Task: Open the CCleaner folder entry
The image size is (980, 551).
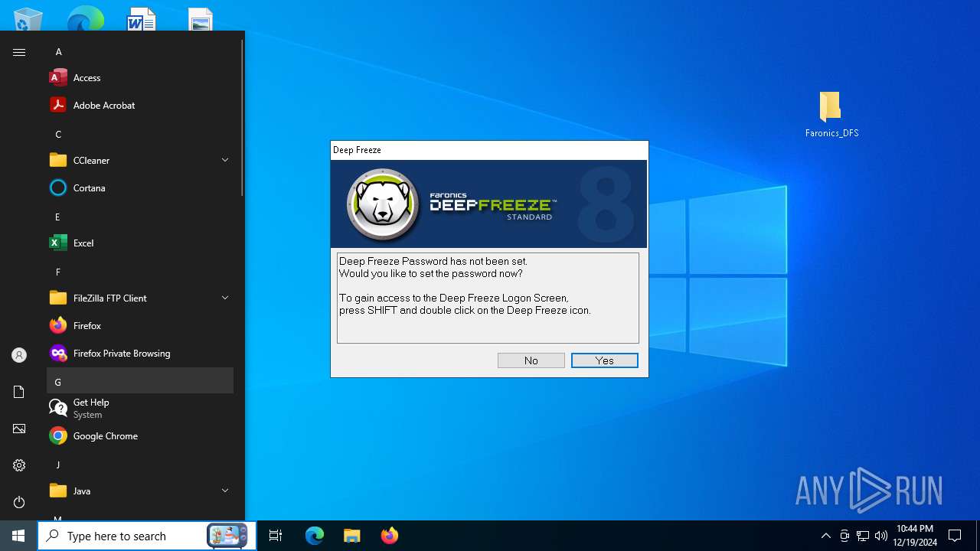Action: tap(140, 161)
